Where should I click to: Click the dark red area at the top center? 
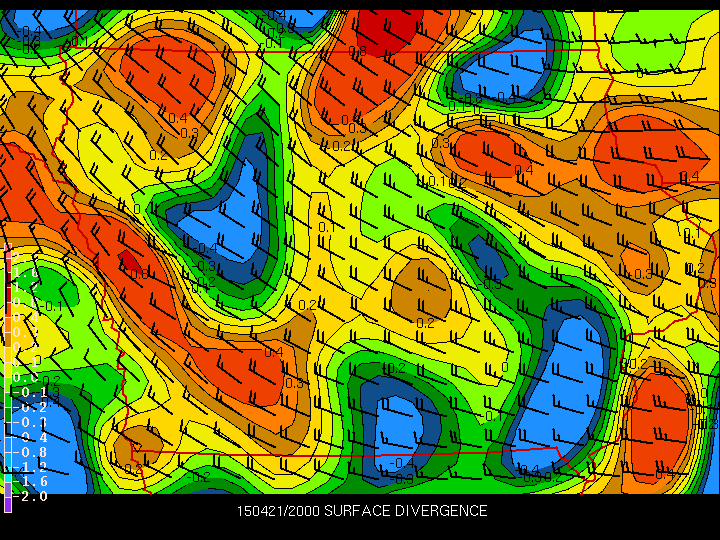click(388, 28)
